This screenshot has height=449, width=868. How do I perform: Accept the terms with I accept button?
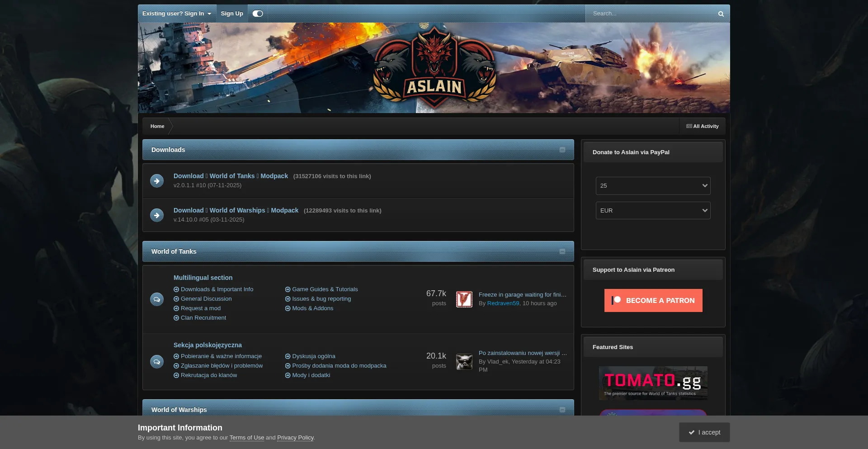(704, 433)
